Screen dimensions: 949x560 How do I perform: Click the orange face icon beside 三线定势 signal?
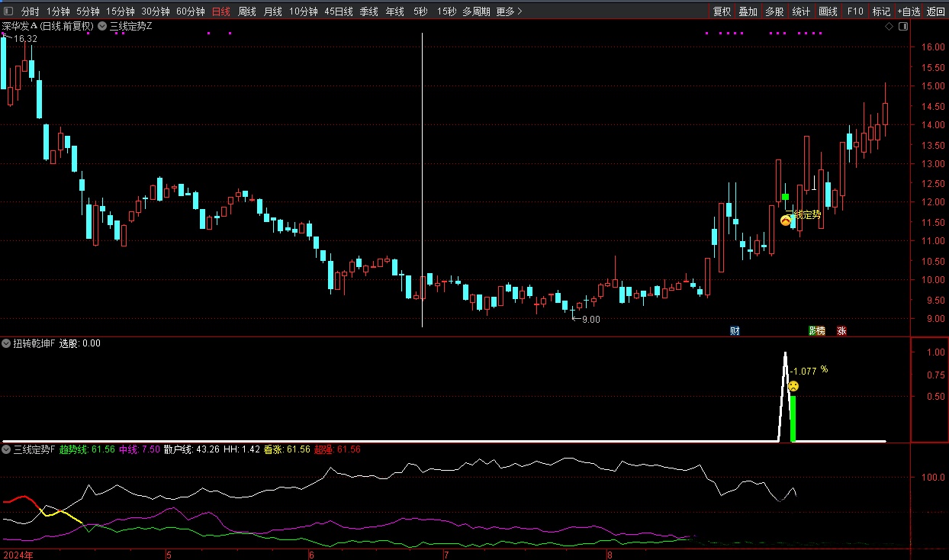[785, 220]
